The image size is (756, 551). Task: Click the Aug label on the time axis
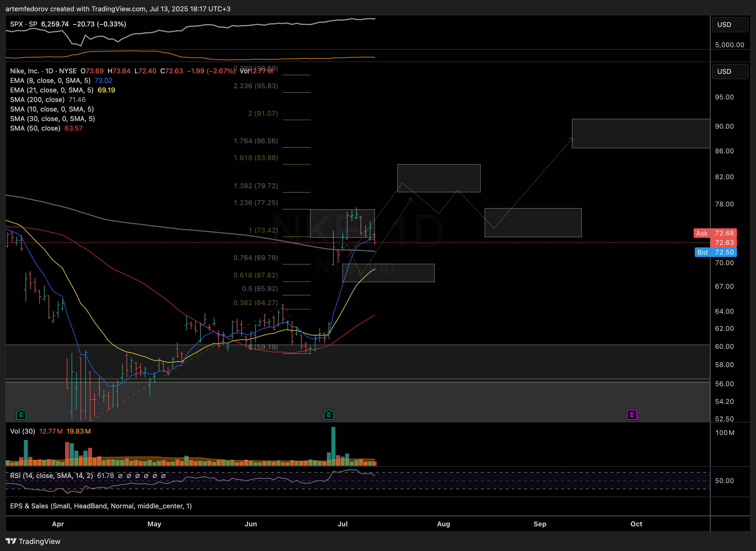click(444, 524)
